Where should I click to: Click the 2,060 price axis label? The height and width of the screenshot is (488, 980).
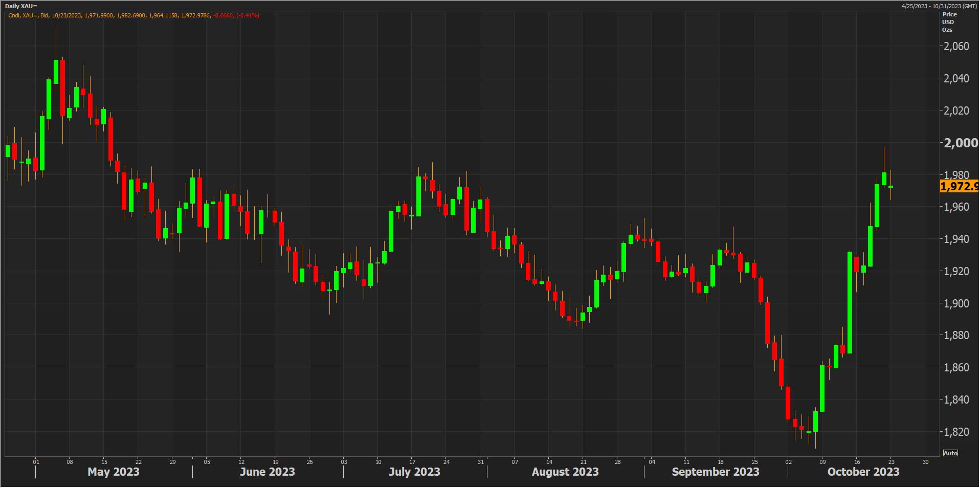(956, 46)
